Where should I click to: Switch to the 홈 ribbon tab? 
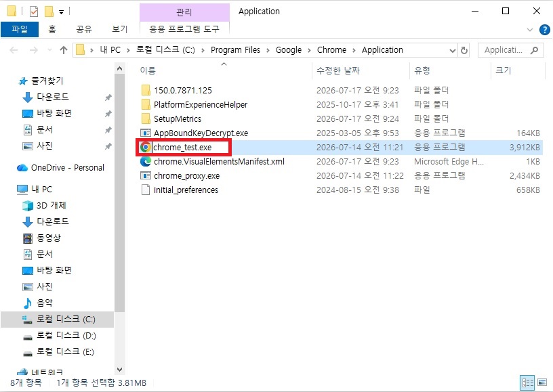52,29
